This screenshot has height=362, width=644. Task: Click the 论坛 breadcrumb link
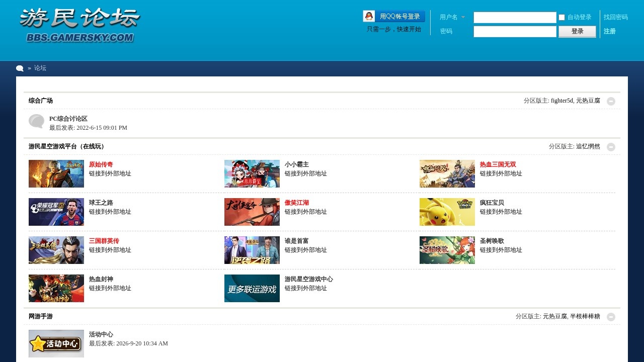pyautogui.click(x=40, y=68)
